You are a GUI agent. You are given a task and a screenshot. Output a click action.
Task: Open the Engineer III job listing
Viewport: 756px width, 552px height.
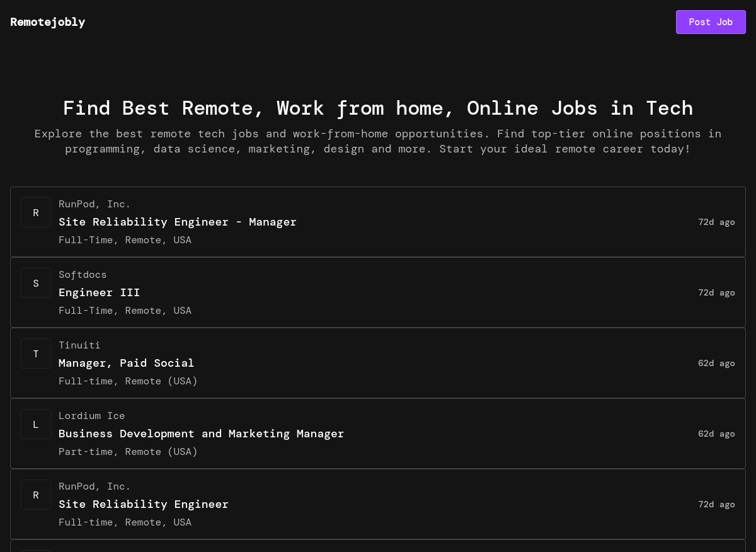(x=378, y=292)
